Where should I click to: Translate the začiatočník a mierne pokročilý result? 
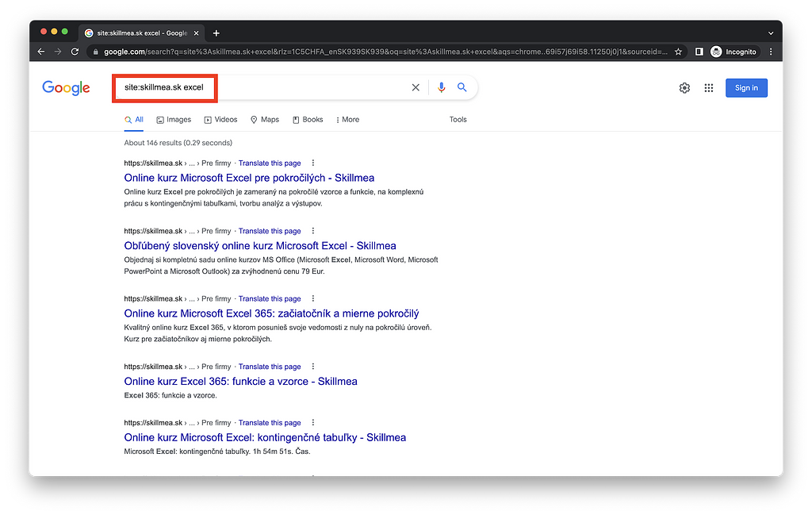270,299
